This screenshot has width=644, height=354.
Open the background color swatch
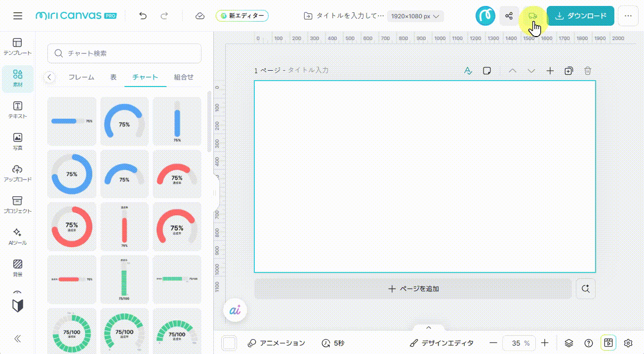pos(230,343)
